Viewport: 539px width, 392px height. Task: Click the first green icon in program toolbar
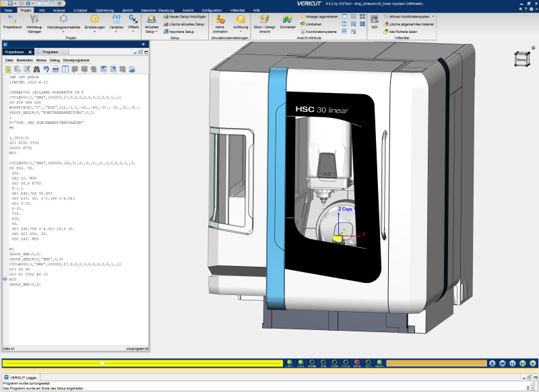[x=7, y=69]
